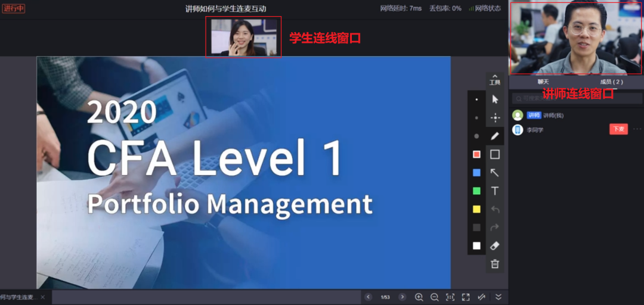
Task: Pick the arrow drawing tool
Action: coord(494,173)
